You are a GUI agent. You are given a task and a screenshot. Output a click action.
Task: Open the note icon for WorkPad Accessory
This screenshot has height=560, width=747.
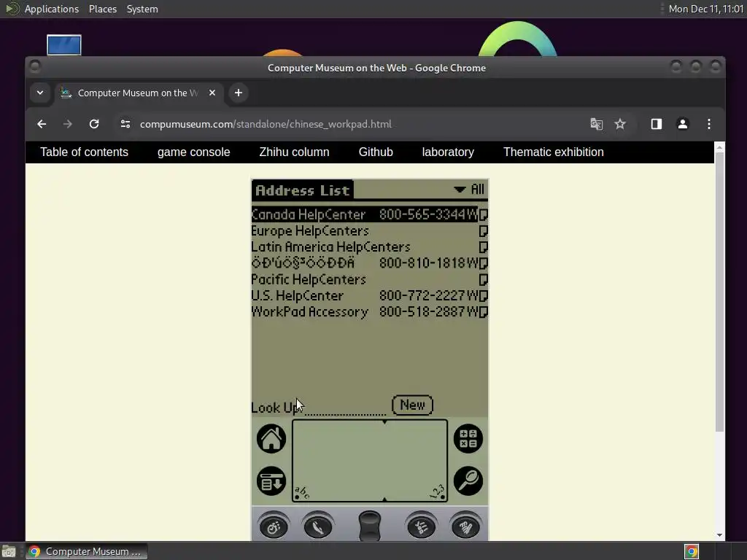pos(483,312)
